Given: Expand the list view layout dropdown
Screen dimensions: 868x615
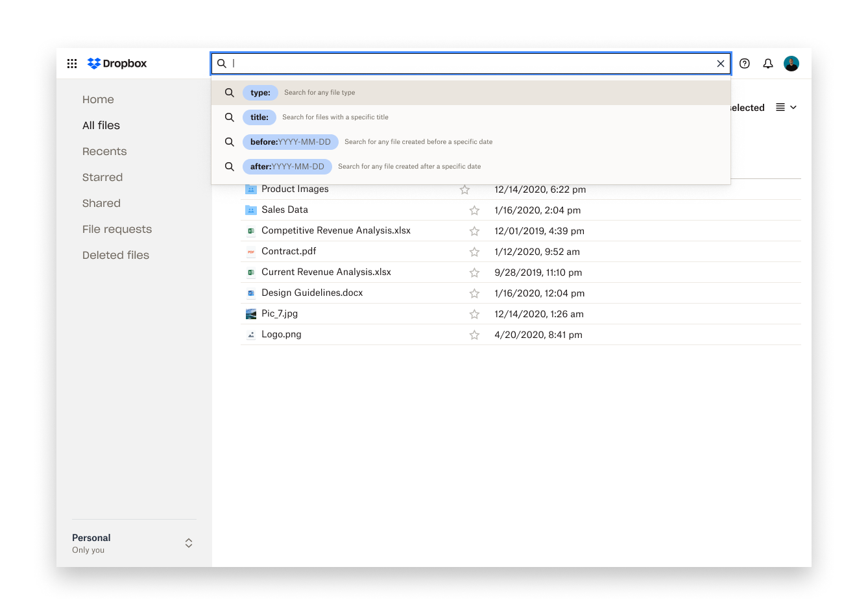Looking at the screenshot, I should tap(786, 108).
